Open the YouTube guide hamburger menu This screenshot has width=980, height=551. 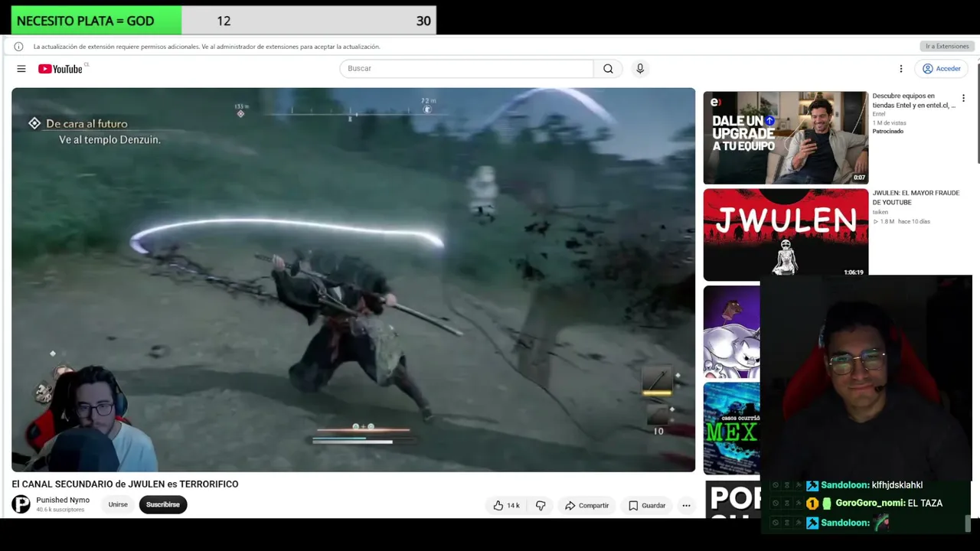pos(21,69)
